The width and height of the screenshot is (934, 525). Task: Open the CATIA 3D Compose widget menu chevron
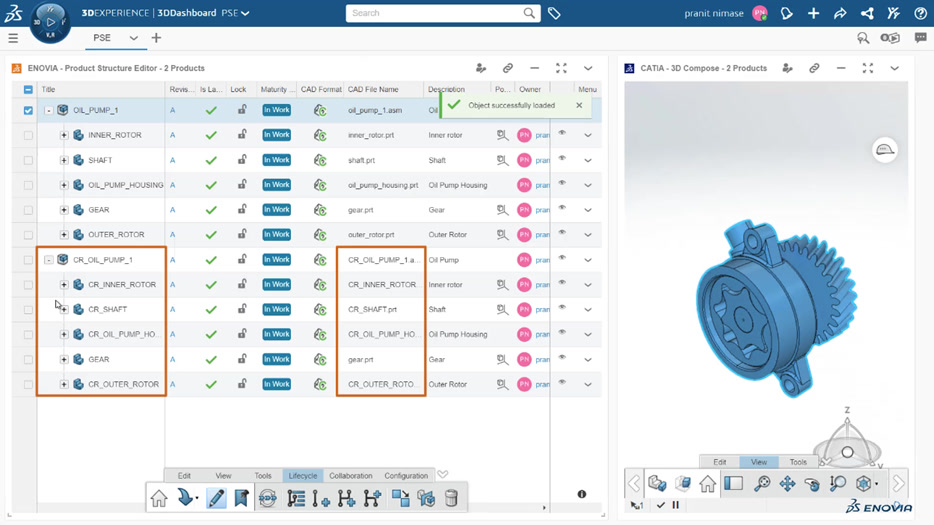pos(895,69)
